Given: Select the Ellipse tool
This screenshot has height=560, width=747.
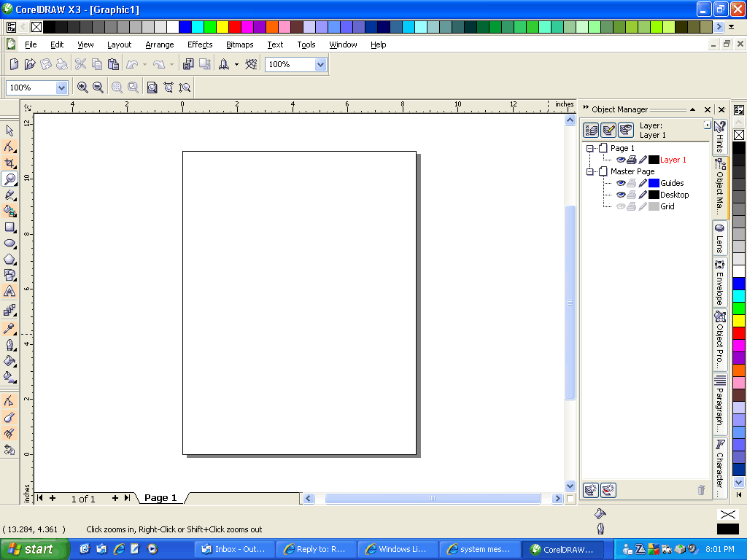Looking at the screenshot, I should pyautogui.click(x=9, y=244).
